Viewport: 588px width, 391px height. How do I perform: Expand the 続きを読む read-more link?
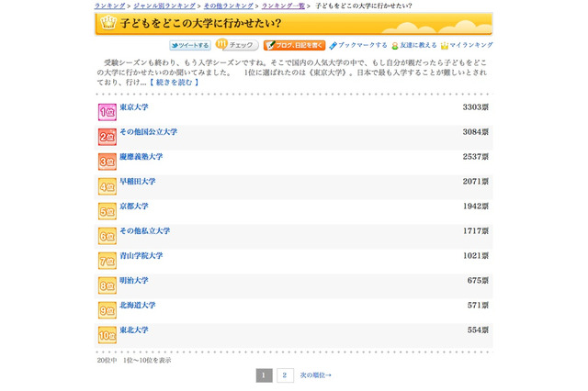click(x=174, y=82)
